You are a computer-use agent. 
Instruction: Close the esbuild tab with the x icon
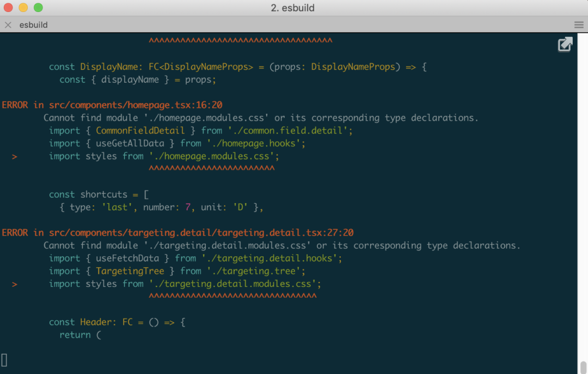[8, 25]
